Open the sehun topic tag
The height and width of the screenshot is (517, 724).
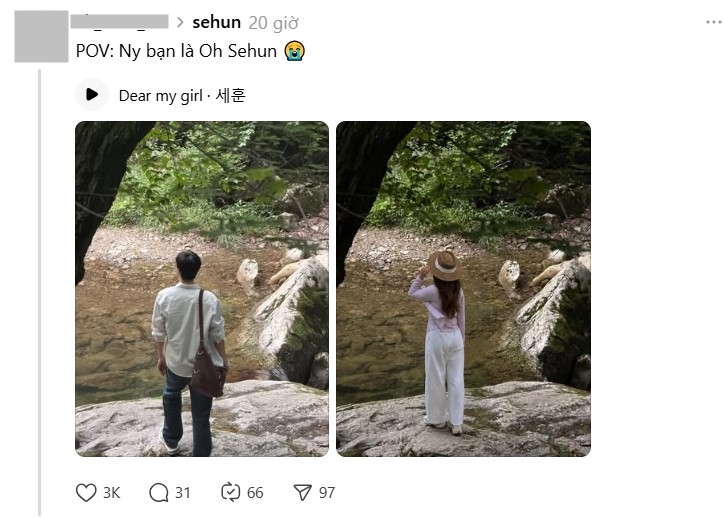217,22
